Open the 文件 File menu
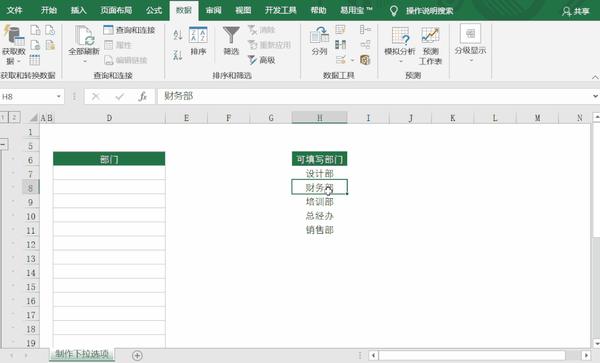 click(15, 10)
